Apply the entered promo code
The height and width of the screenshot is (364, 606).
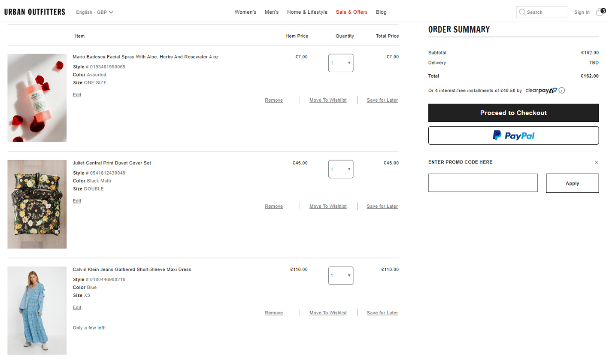pos(572,183)
